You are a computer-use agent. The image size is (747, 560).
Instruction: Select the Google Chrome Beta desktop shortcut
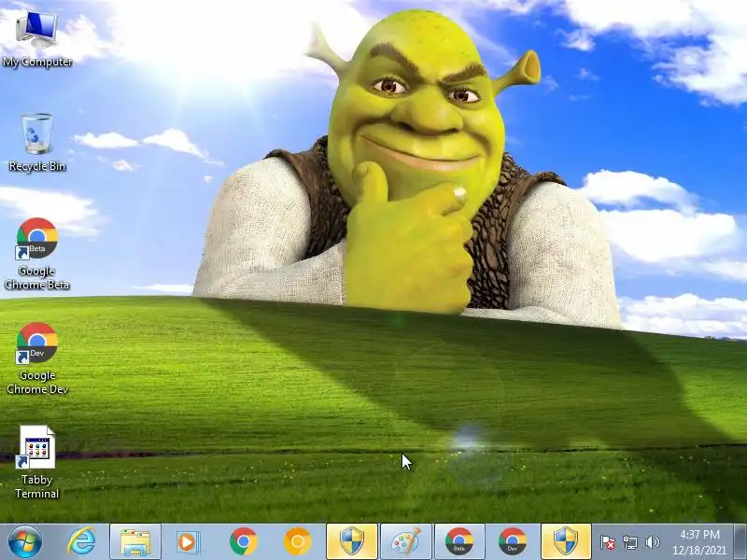pyautogui.click(x=37, y=254)
